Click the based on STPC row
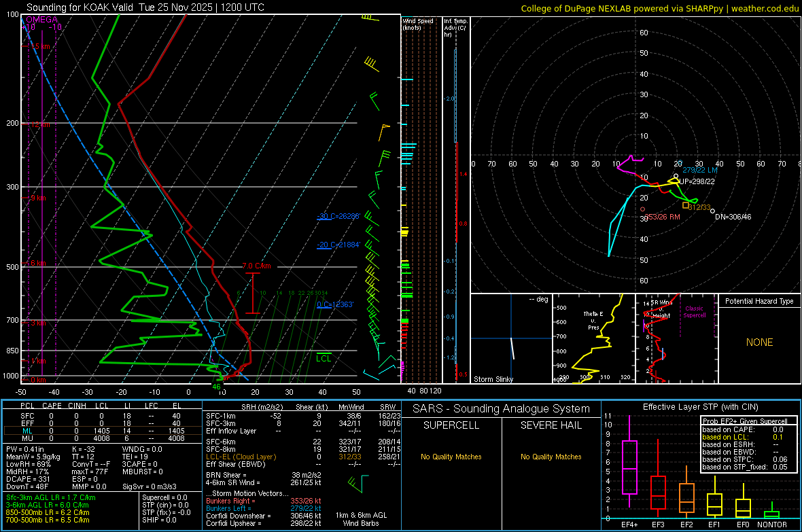 pyautogui.click(x=745, y=459)
